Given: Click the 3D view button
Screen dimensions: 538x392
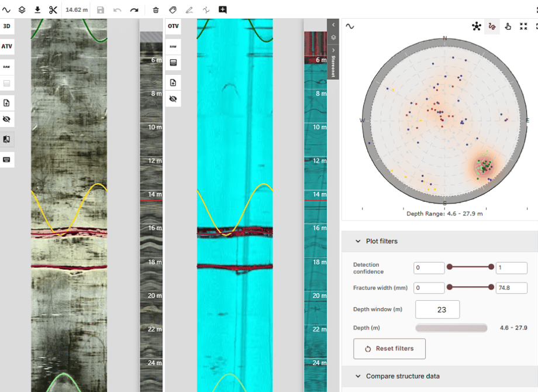Looking at the screenshot, I should 7,26.
